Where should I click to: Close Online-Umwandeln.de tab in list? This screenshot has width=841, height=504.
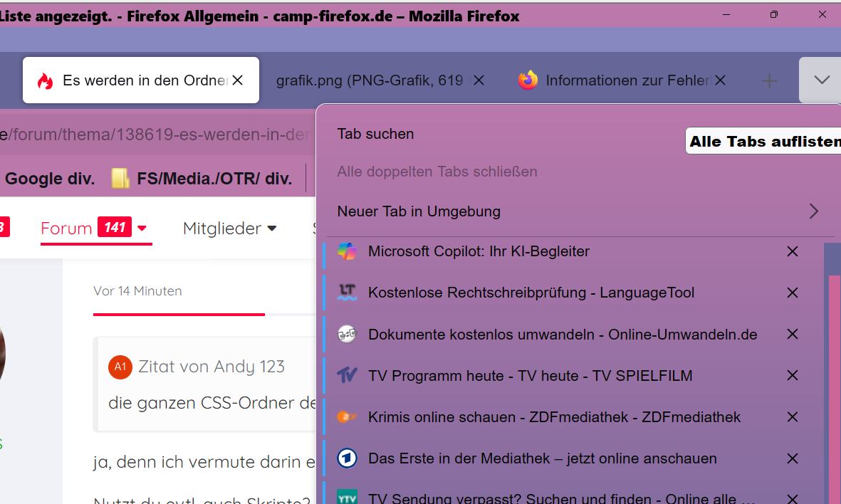(792, 335)
